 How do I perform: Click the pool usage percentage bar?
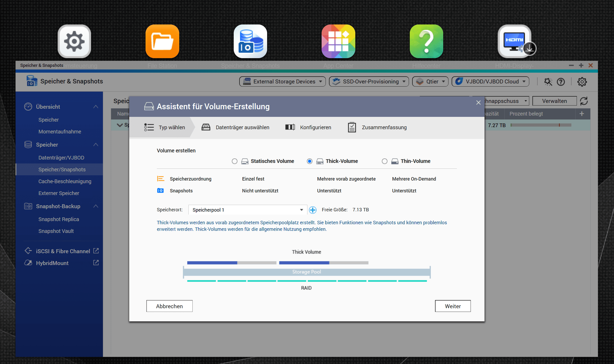541,125
